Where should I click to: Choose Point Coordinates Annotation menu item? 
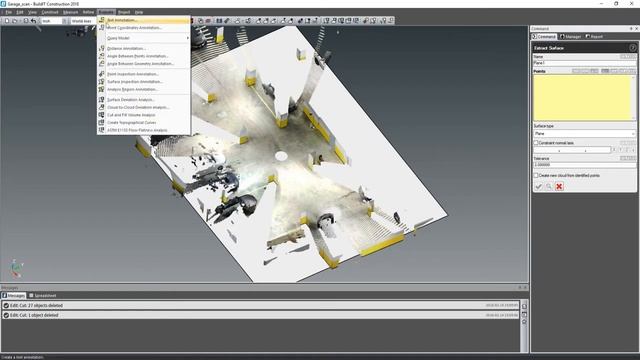click(143, 28)
